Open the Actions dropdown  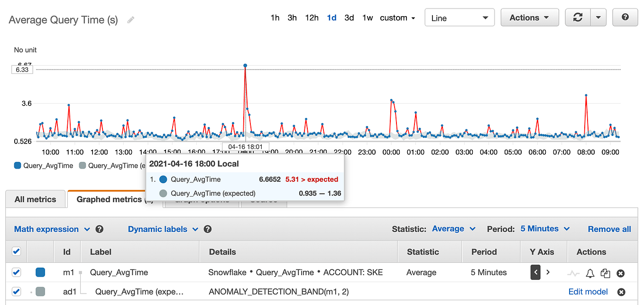pyautogui.click(x=530, y=17)
